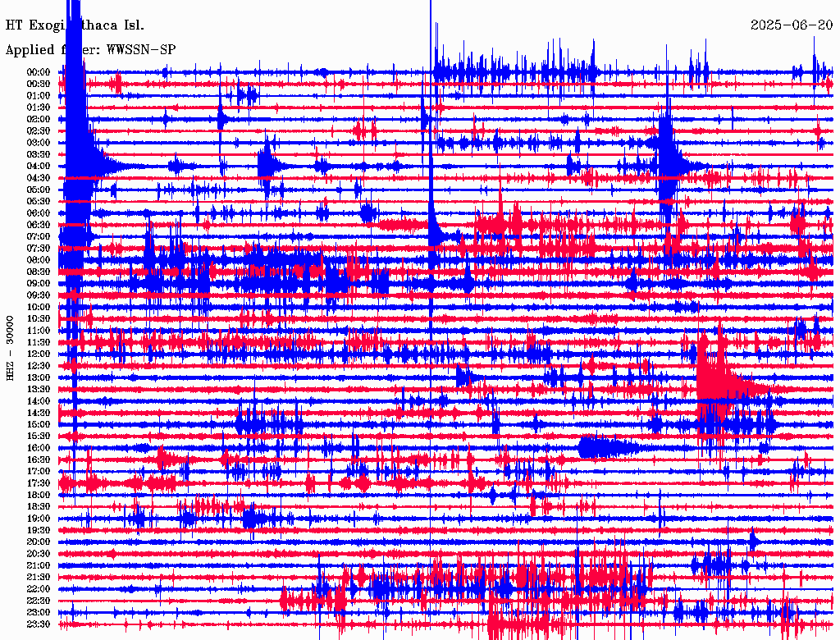Select the 13:30 time label
This screenshot has width=840, height=640.
(39, 389)
